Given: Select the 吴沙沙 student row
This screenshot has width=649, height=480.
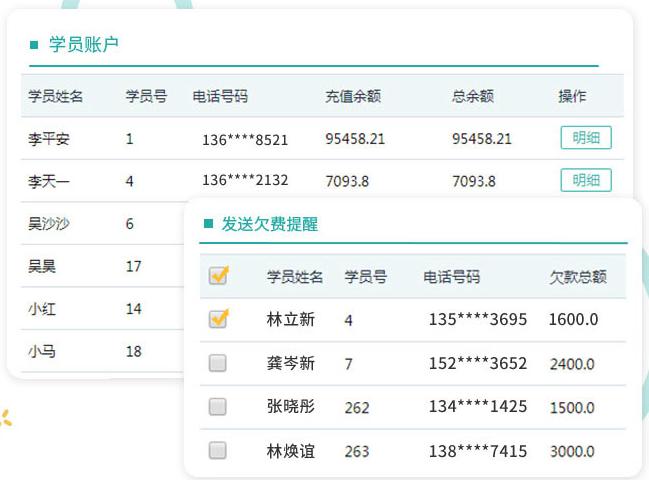Looking at the screenshot, I should (48, 223).
